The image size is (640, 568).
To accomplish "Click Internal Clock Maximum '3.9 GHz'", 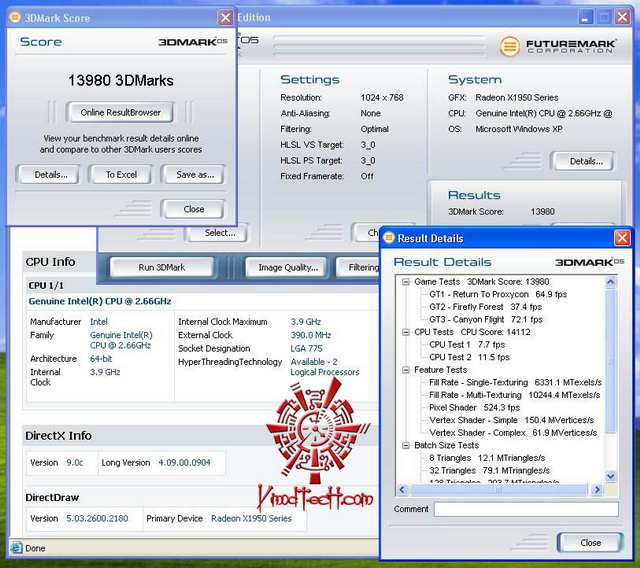I will [x=306, y=322].
